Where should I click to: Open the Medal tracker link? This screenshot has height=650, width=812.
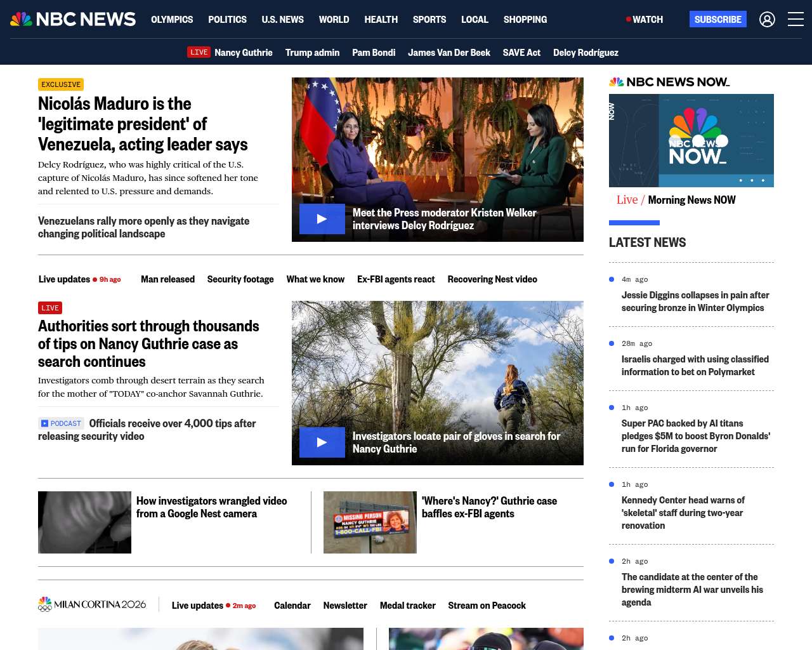[407, 606]
